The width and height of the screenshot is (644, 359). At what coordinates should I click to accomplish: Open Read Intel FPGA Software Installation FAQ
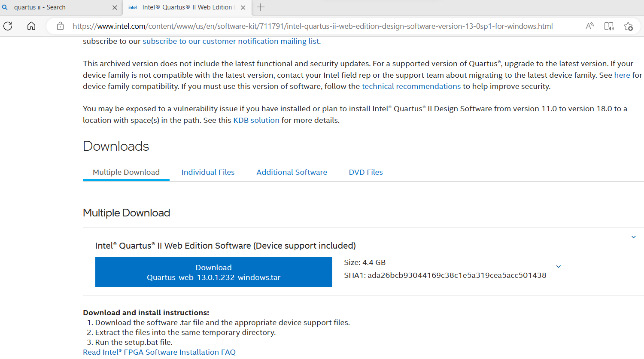tap(159, 352)
